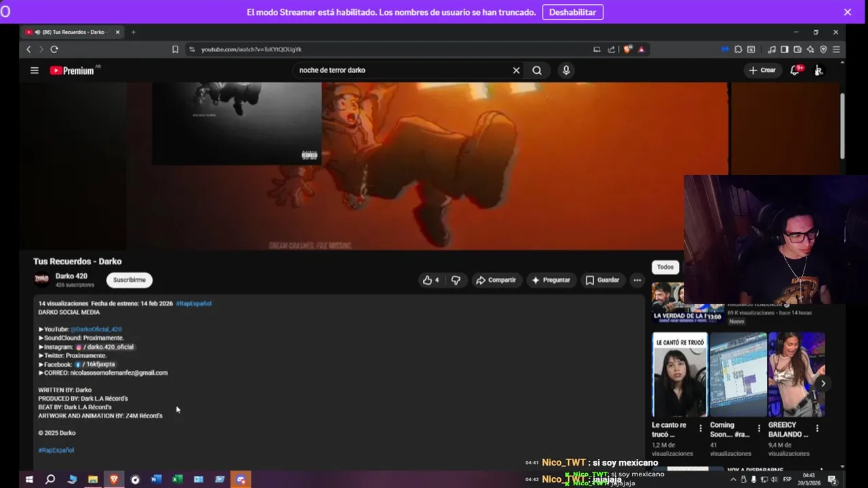
Task: Show hidden system tray icons
Action: click(x=734, y=479)
